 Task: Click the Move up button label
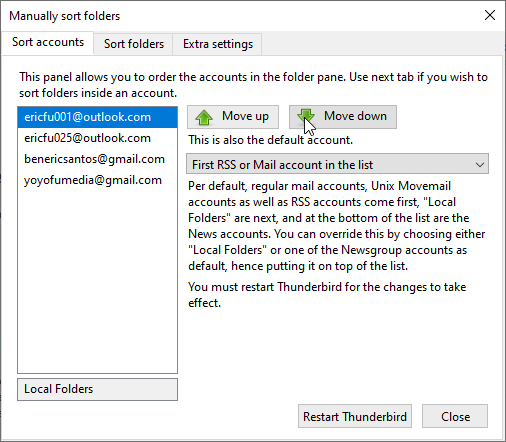click(245, 116)
